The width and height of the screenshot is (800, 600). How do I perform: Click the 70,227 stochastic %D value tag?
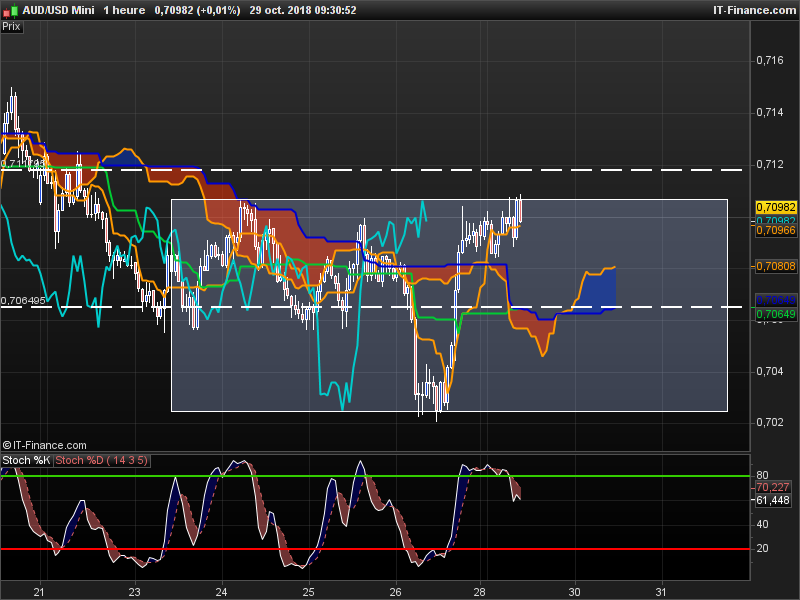click(x=773, y=487)
